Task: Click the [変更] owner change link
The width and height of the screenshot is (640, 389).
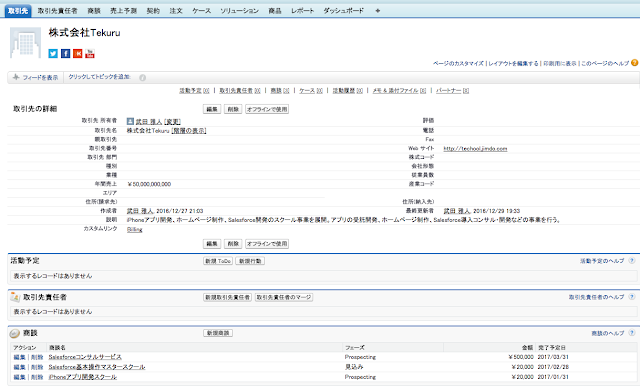Action: click(172, 122)
